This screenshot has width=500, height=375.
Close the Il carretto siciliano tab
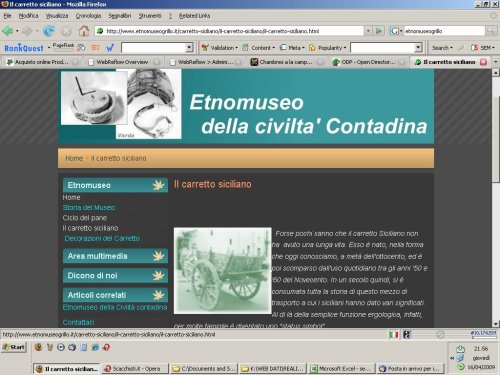click(x=483, y=62)
